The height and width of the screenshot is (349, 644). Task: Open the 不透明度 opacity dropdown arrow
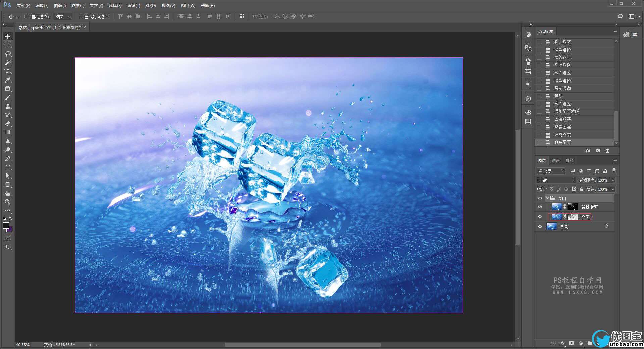(x=613, y=180)
